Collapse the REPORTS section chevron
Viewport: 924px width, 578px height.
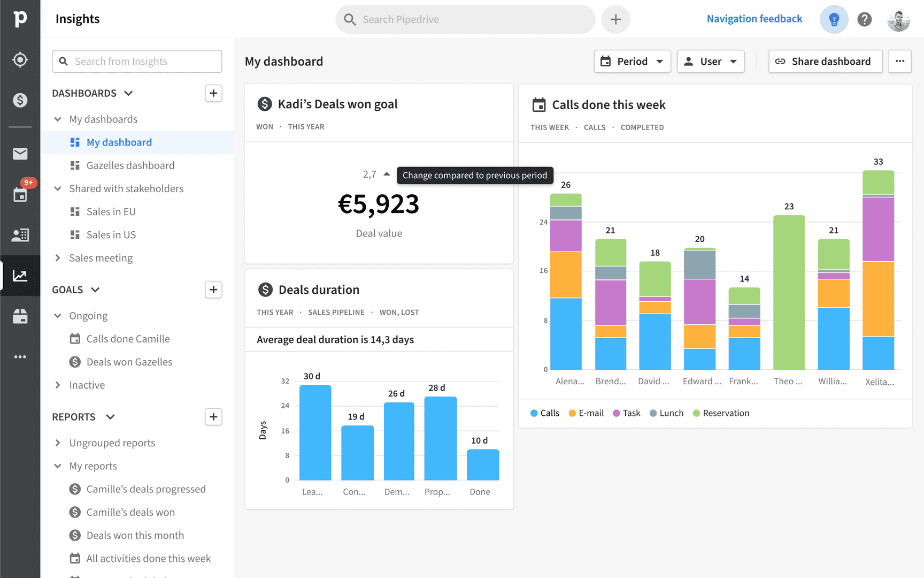coord(110,417)
